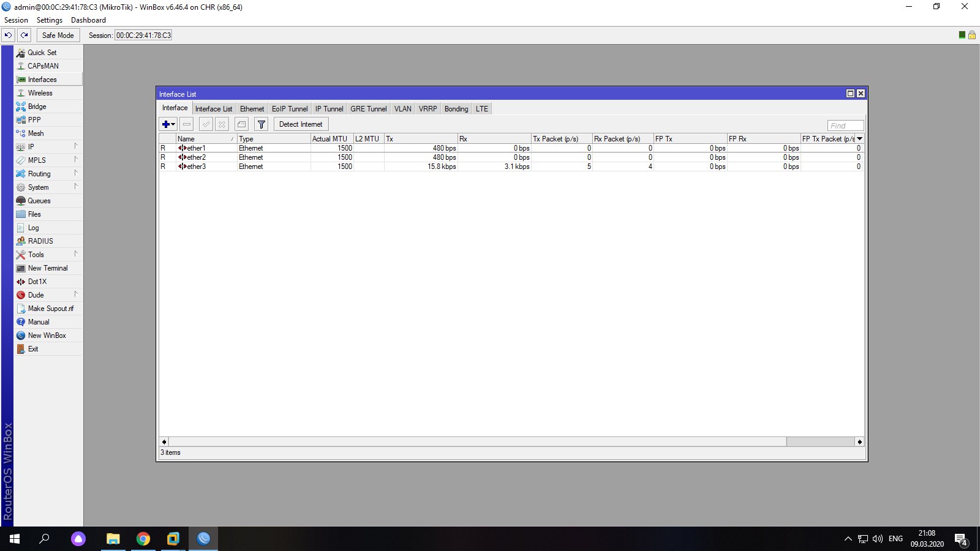Toggle Safe Mode
The width and height of the screenshot is (980, 551).
click(58, 35)
